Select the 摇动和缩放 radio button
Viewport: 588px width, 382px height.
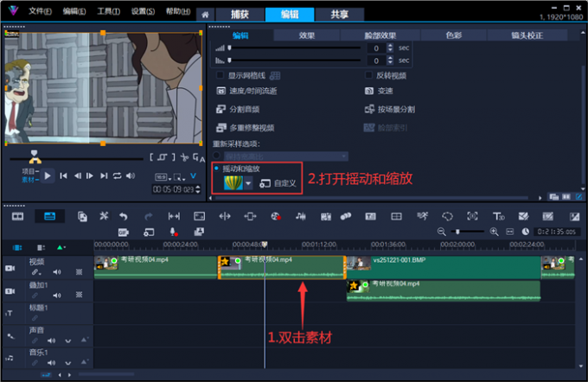pyautogui.click(x=216, y=169)
